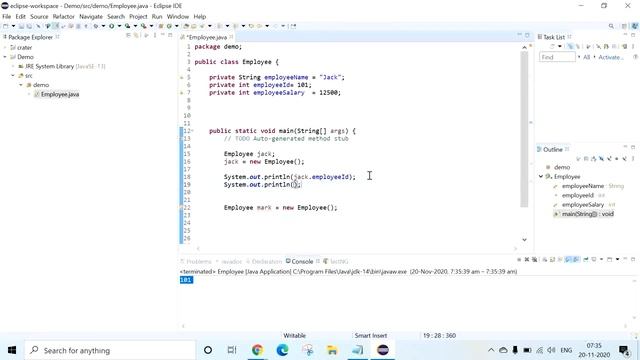Open Microsoft Edge from taskbar
Screen dimensions: 640x360
click(282, 350)
